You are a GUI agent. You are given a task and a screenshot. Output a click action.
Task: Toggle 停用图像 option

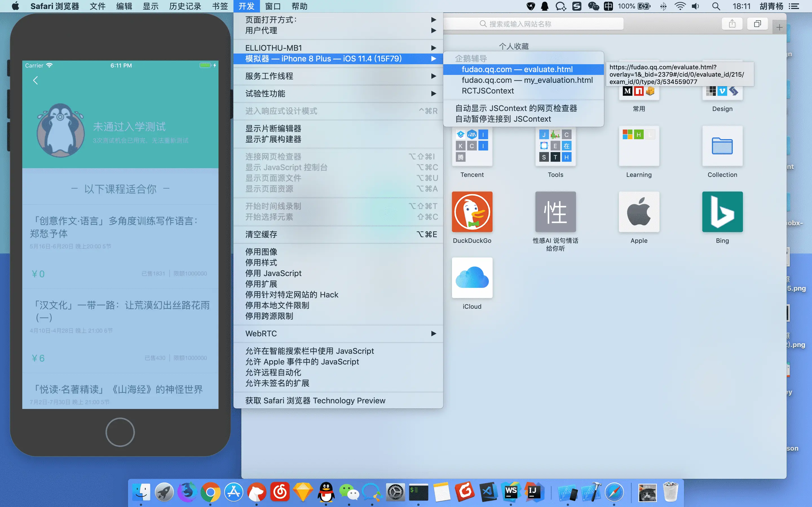[261, 252]
